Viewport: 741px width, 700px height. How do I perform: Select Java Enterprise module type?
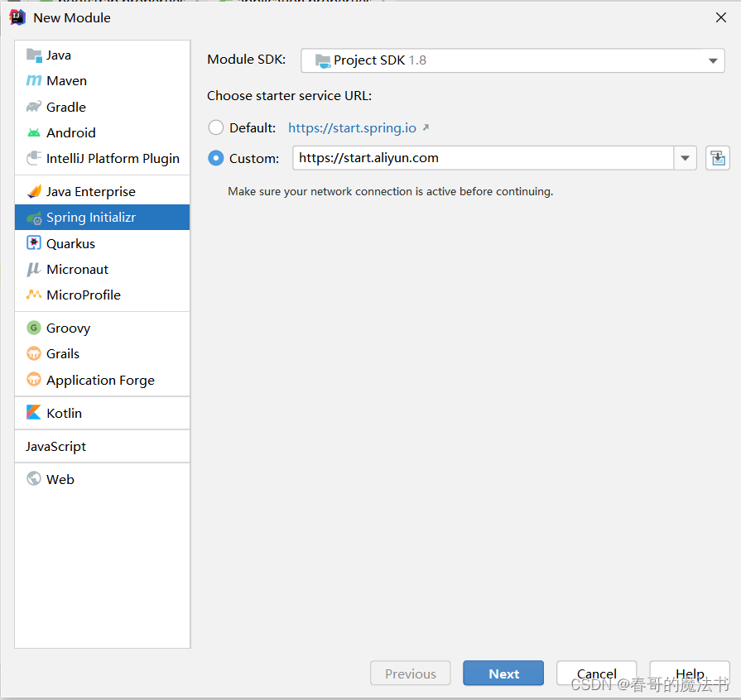(x=90, y=191)
